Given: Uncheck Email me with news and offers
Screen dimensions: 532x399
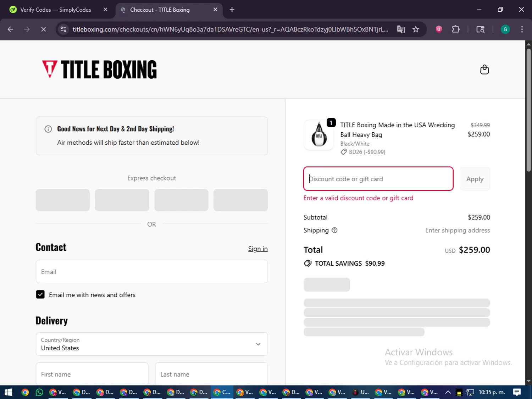Looking at the screenshot, I should [40, 295].
